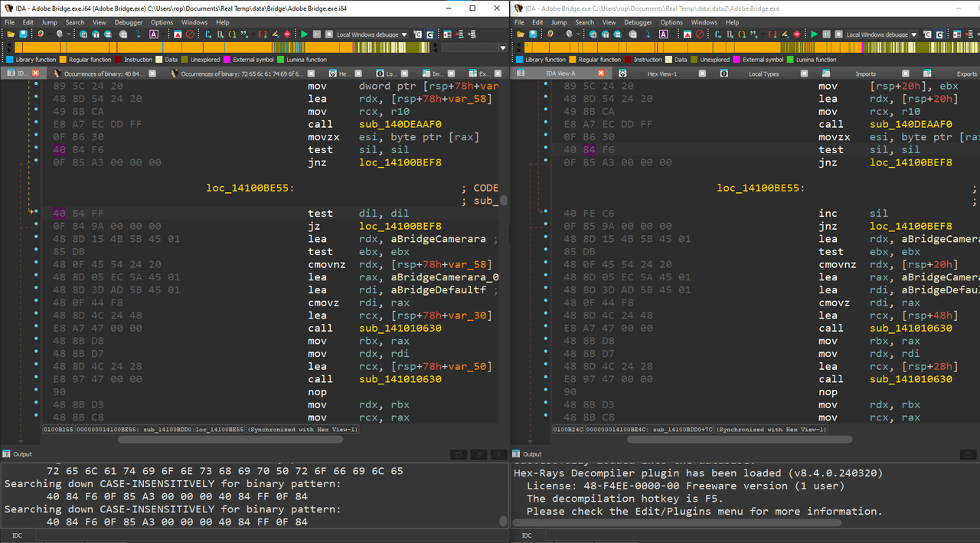Click the red circle cancel icon in right toolbar

click(x=700, y=34)
